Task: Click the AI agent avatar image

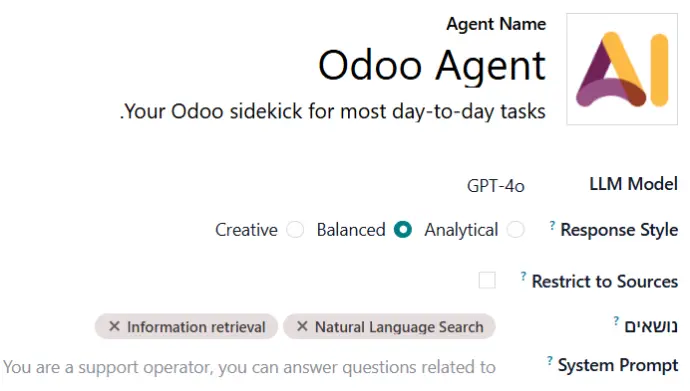Action: [622, 69]
